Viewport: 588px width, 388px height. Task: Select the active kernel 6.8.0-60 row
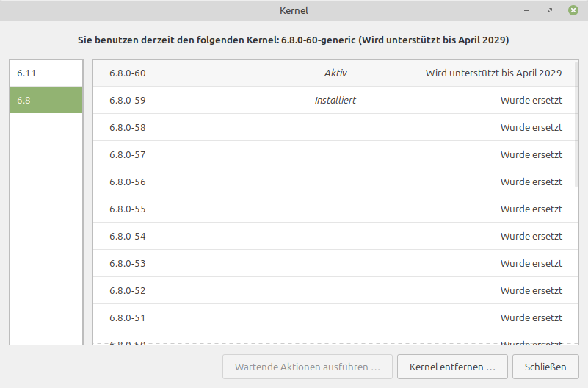[x=335, y=73]
